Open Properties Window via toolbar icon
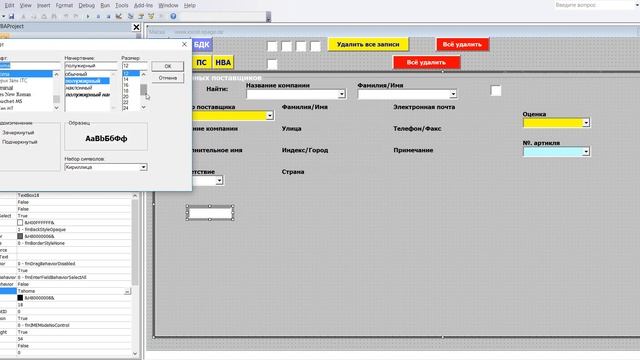 point(141,16)
